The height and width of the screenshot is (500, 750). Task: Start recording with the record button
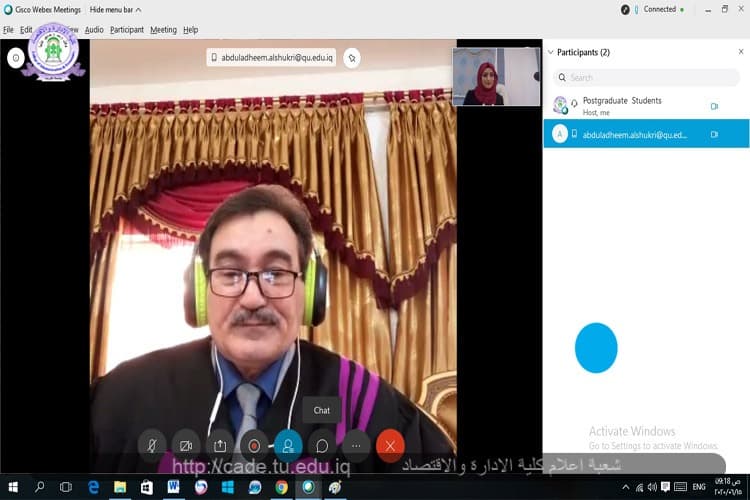pos(254,445)
